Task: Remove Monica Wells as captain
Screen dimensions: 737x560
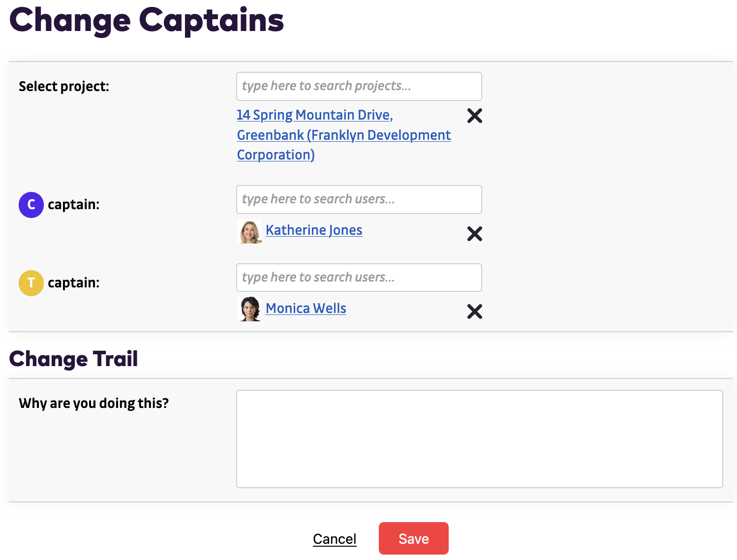Action: point(474,311)
